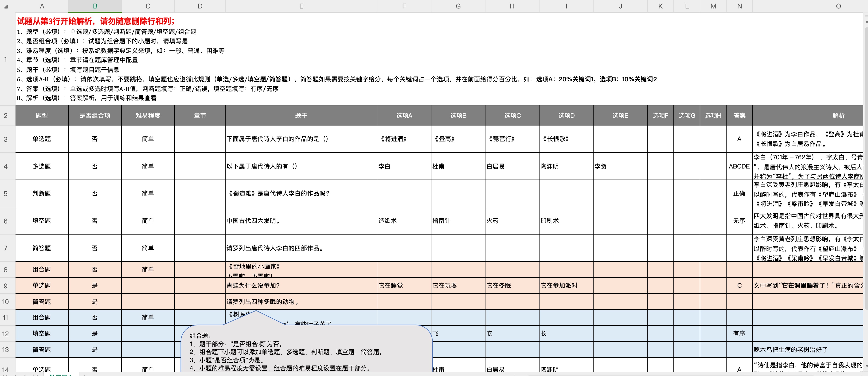Select the cell 造纸术
The image size is (868, 376).
pos(404,221)
